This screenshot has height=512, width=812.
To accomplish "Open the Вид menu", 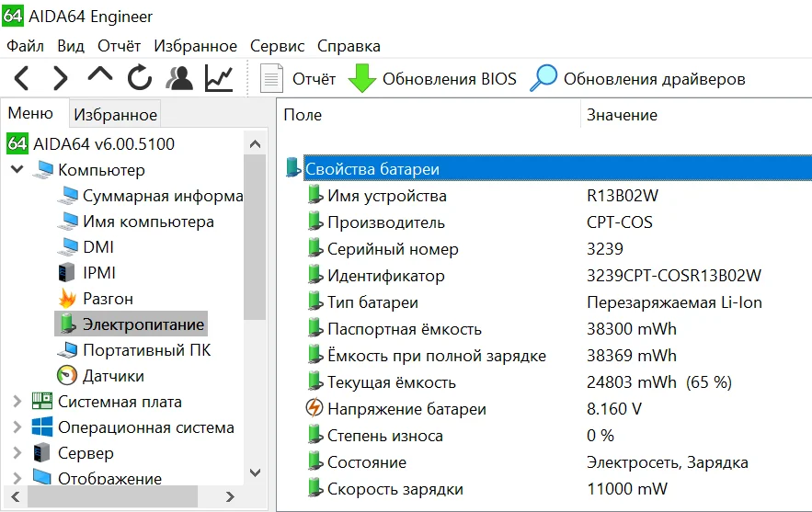I will click(x=71, y=46).
